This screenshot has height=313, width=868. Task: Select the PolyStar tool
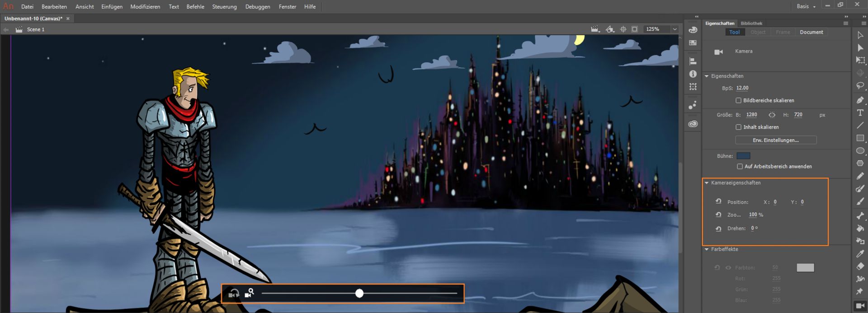tap(860, 163)
